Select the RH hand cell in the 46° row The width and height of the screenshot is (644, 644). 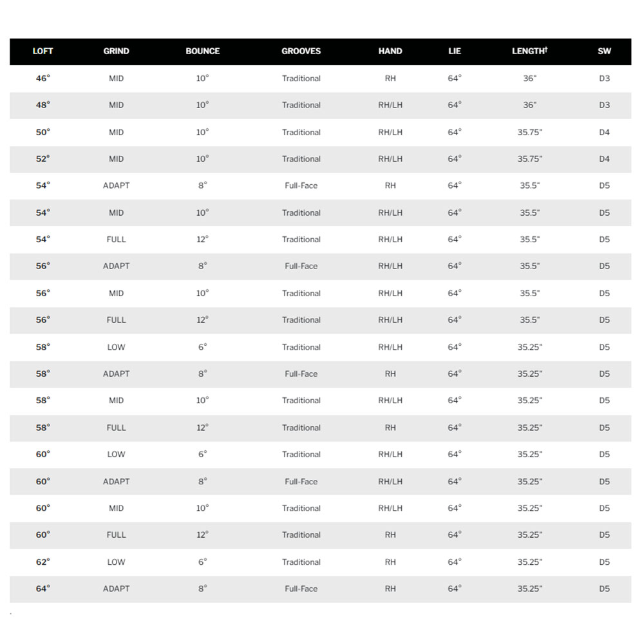(390, 79)
